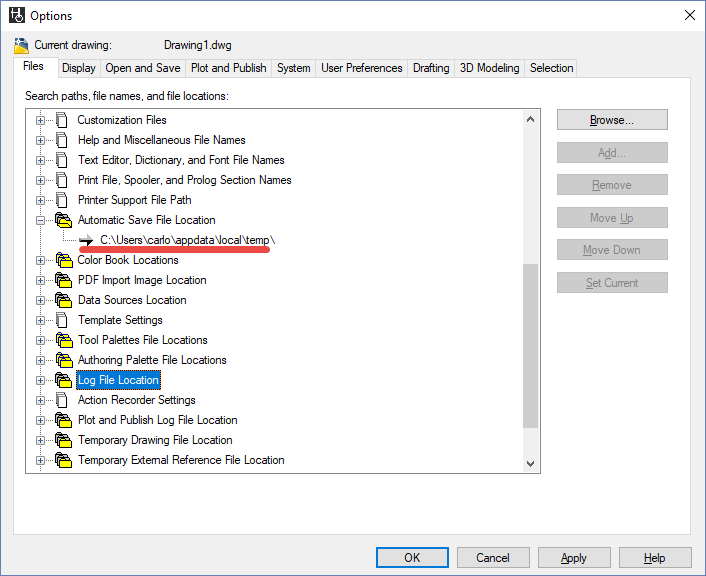The width and height of the screenshot is (706, 576).
Task: Apply the changes with Apply button
Action: click(x=574, y=558)
